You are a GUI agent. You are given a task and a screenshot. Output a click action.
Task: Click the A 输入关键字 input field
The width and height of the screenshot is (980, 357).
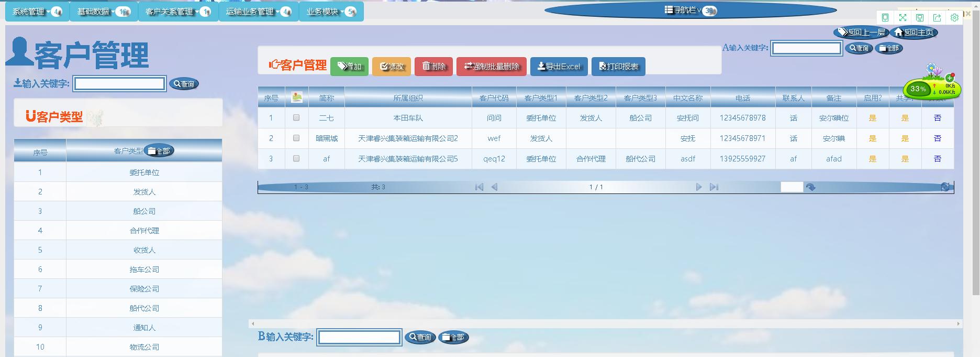pos(807,48)
